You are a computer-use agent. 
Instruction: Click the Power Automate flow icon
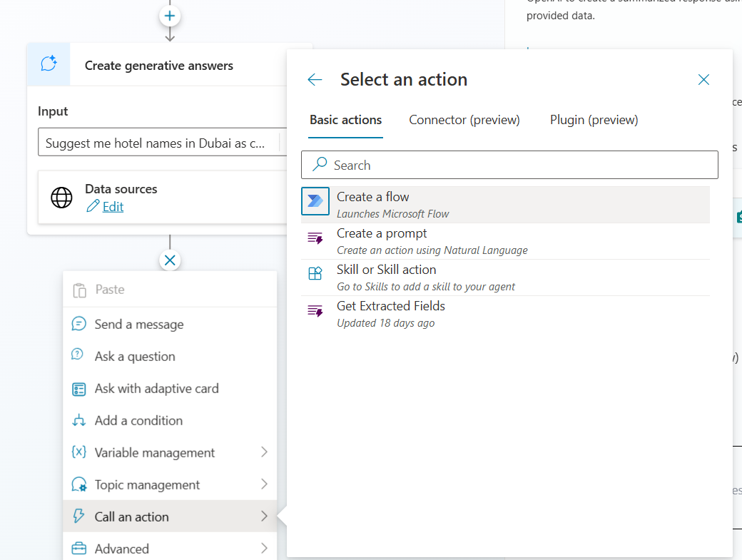coord(315,201)
